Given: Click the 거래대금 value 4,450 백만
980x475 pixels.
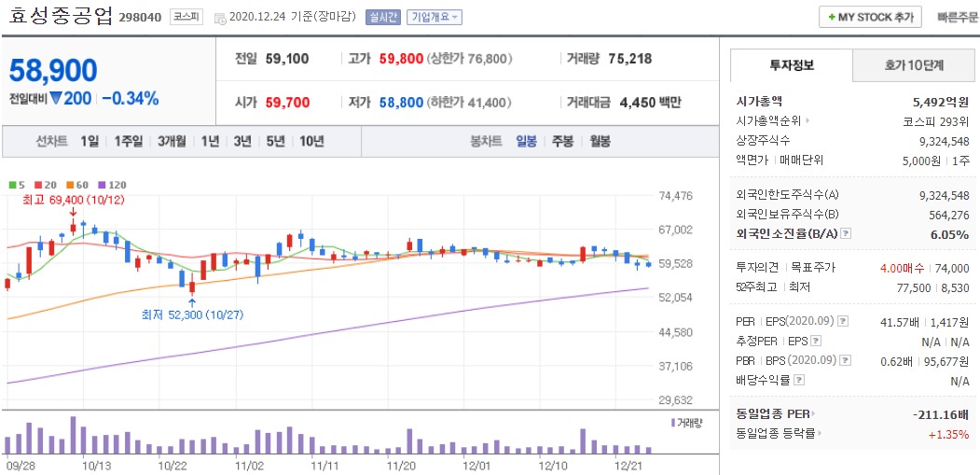Looking at the screenshot, I should 650,102.
